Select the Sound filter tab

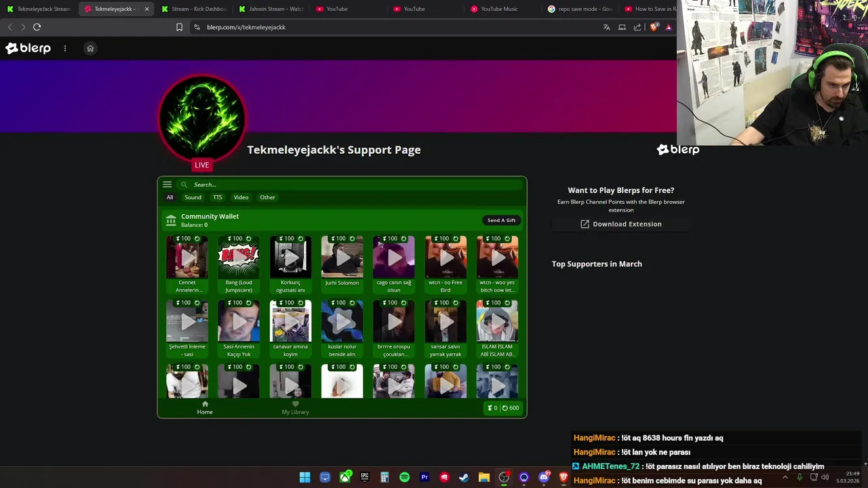pyautogui.click(x=193, y=197)
